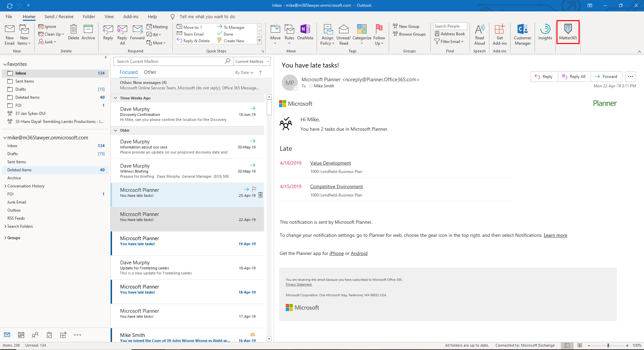The height and width of the screenshot is (350, 644).
Task: Open the Current Mailbox scope dropdown
Action: [x=252, y=61]
